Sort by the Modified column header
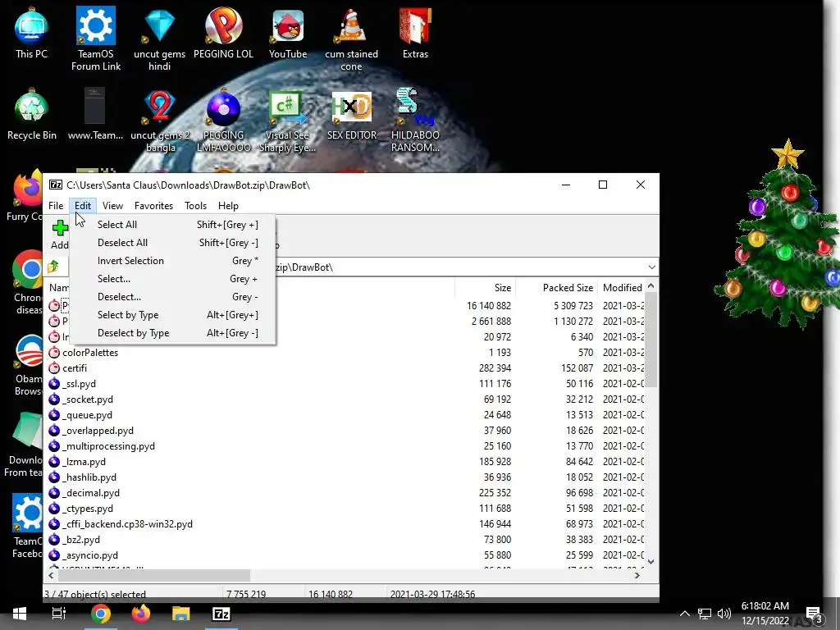The image size is (840, 630). (x=623, y=288)
